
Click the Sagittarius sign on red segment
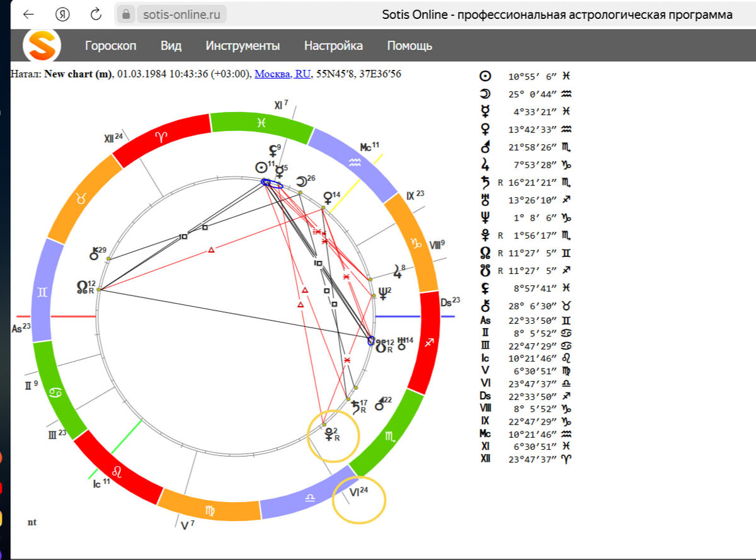428,343
